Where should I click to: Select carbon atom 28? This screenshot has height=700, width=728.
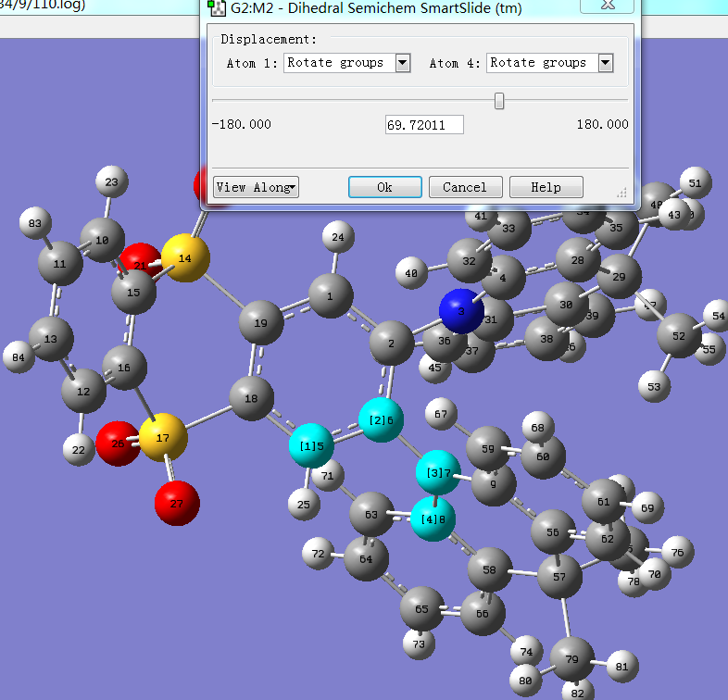point(578,260)
